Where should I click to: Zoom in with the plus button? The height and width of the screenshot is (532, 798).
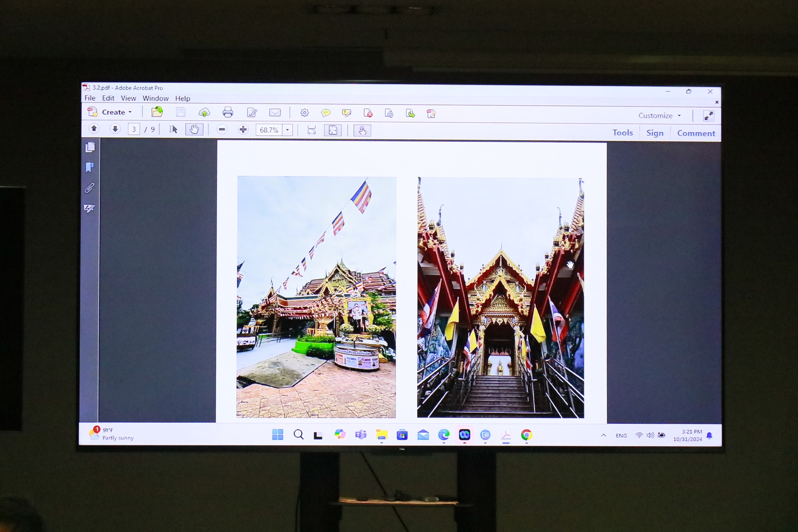[x=243, y=129]
